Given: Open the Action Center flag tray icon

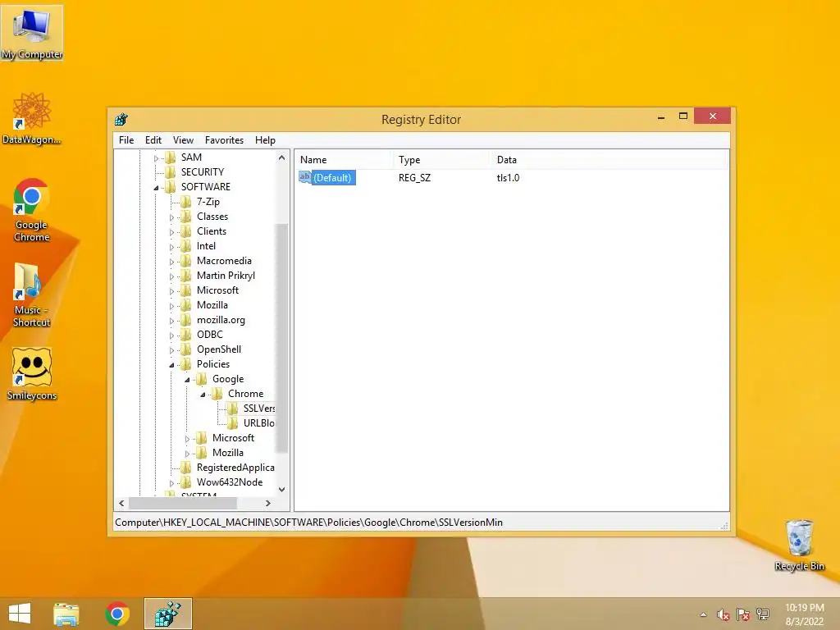Looking at the screenshot, I should coord(743,614).
